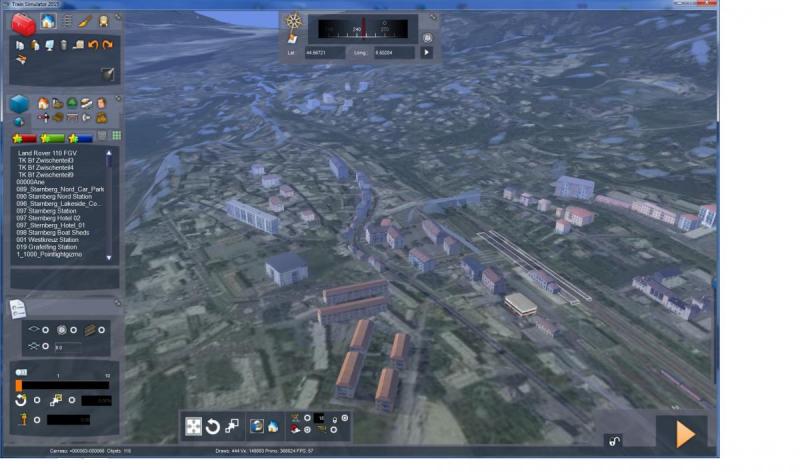Enable the diamond snap radio option
The width and height of the screenshot is (800, 472).
coord(45,330)
